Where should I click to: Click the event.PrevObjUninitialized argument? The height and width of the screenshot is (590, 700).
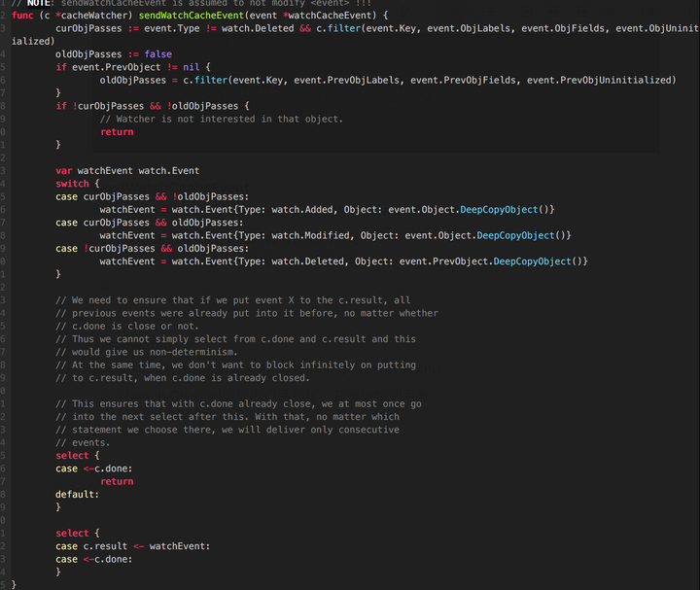[599, 81]
